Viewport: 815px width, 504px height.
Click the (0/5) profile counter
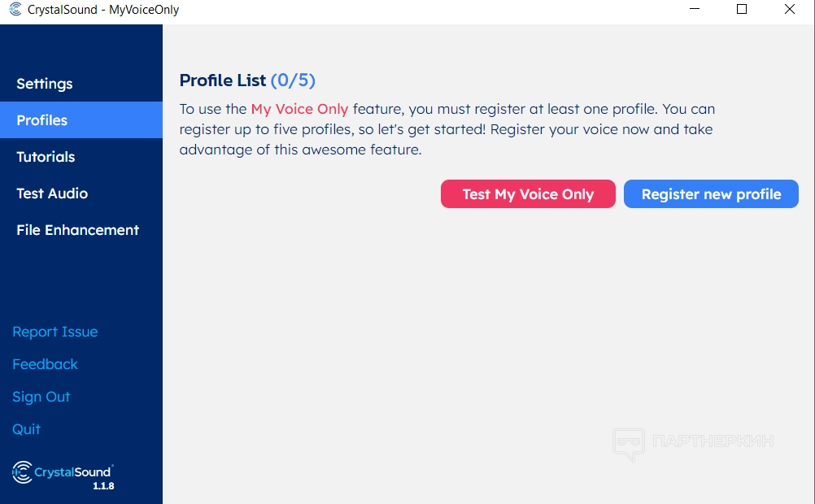pyautogui.click(x=293, y=80)
